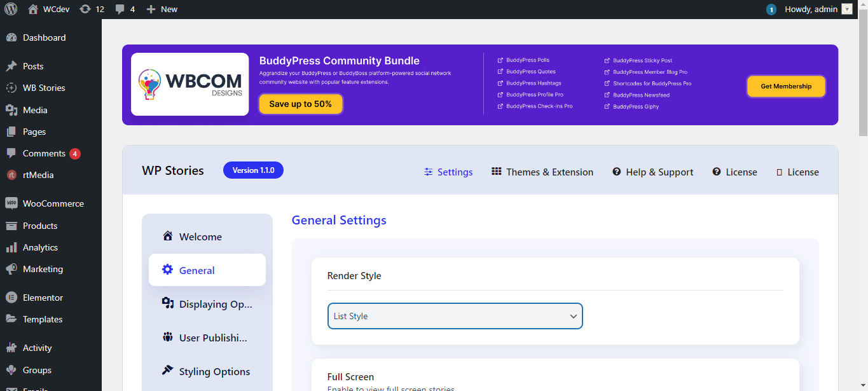Open the Render Style dropdown

[x=455, y=316]
